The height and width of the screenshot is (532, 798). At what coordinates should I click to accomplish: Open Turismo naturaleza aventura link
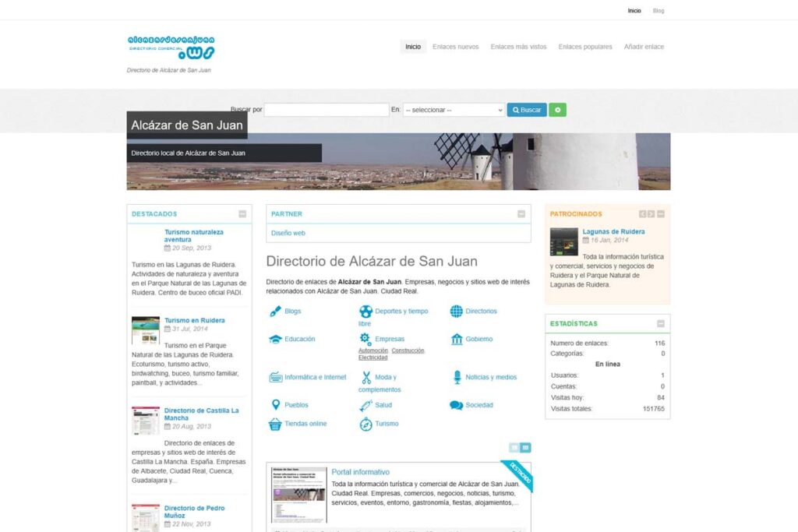click(194, 235)
